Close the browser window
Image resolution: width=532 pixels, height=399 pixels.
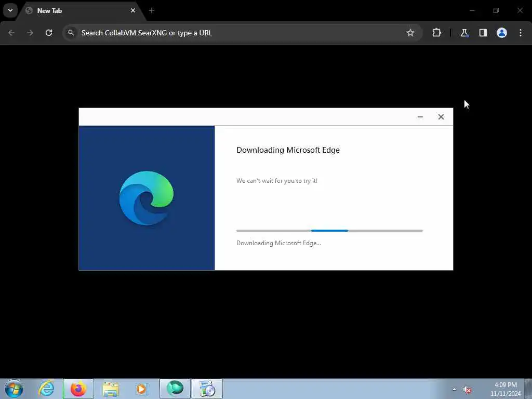(520, 10)
